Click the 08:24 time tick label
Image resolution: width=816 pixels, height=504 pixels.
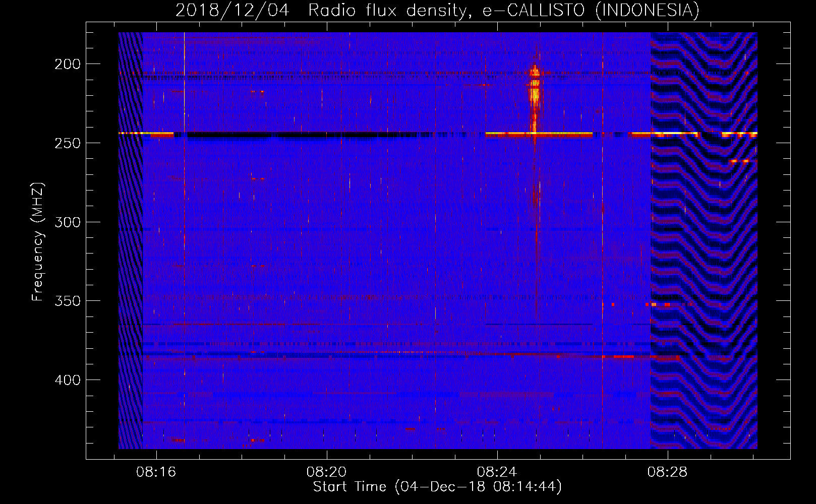[497, 472]
